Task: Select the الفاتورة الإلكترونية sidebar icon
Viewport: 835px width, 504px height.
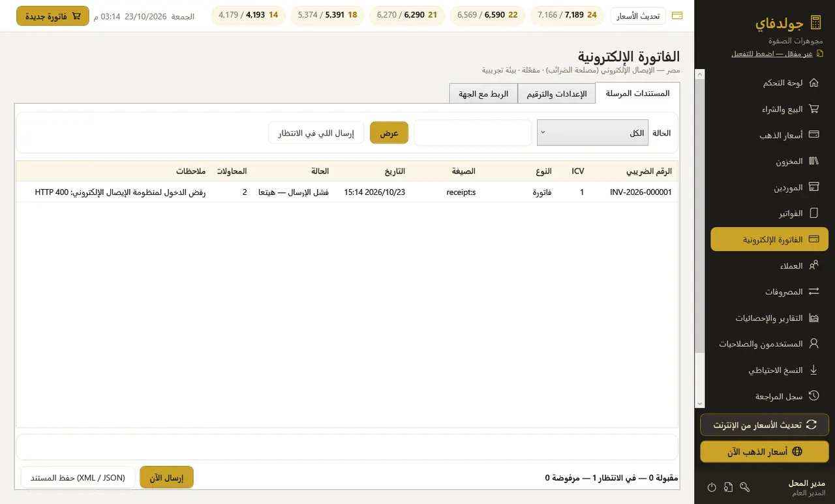Action: (813, 239)
